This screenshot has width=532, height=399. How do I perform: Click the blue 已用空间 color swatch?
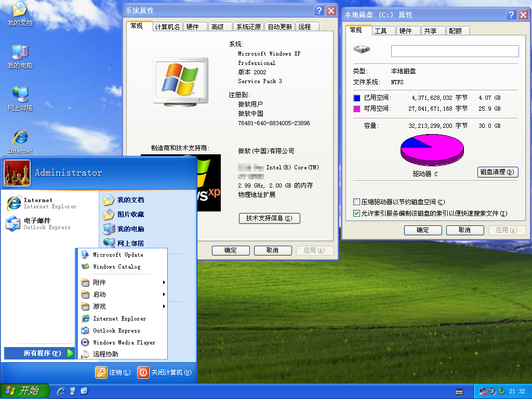[356, 98]
